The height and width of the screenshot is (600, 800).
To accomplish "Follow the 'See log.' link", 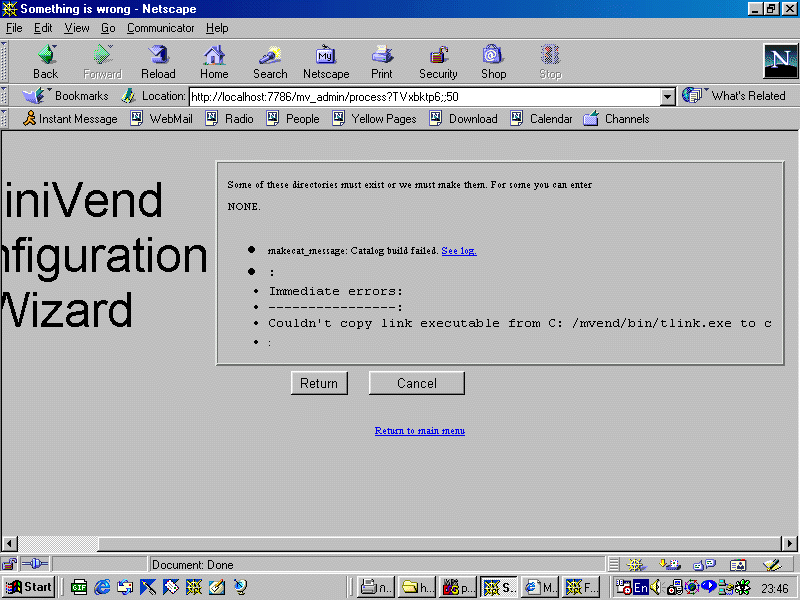I will click(458, 250).
